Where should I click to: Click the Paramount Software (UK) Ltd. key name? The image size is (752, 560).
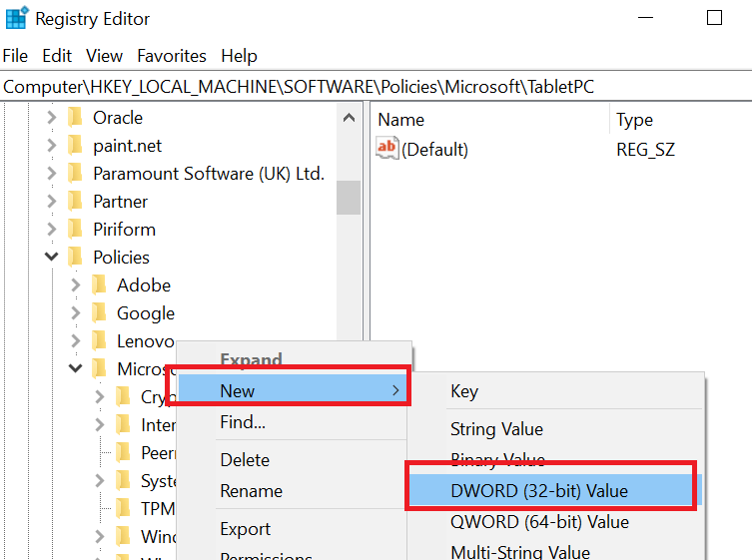(x=209, y=174)
